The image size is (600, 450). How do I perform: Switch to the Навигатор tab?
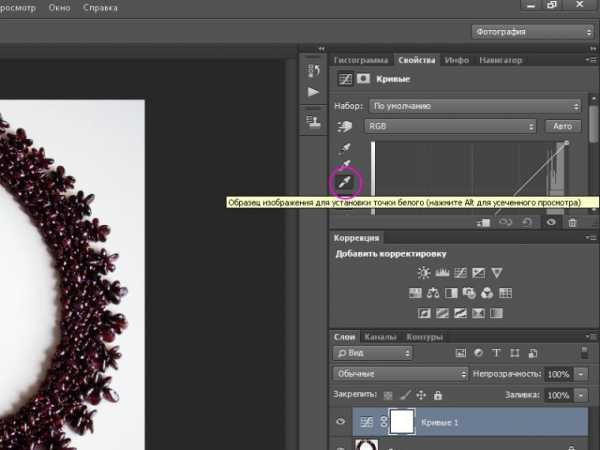[501, 60]
